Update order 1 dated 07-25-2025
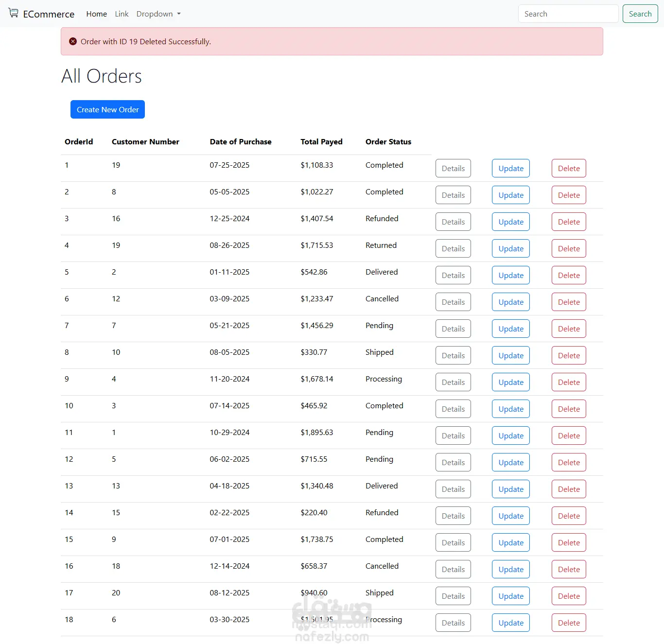Image resolution: width=664 pixels, height=644 pixels. 511,168
